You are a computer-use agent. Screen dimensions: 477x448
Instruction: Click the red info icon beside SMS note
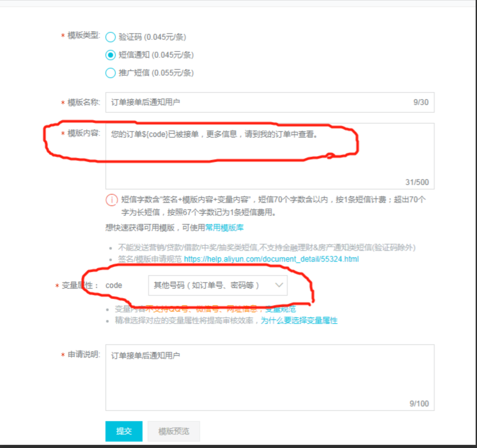[x=112, y=200]
